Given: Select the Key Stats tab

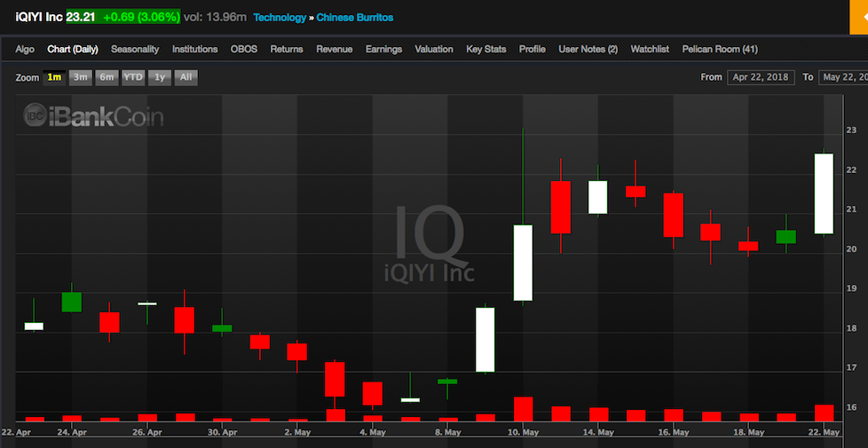Looking at the screenshot, I should point(486,49).
